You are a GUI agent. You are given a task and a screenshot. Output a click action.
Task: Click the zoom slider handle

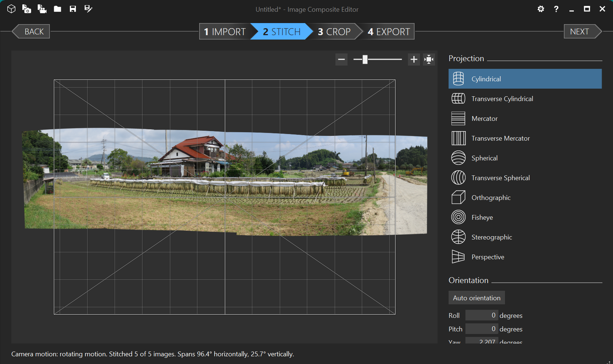(364, 59)
